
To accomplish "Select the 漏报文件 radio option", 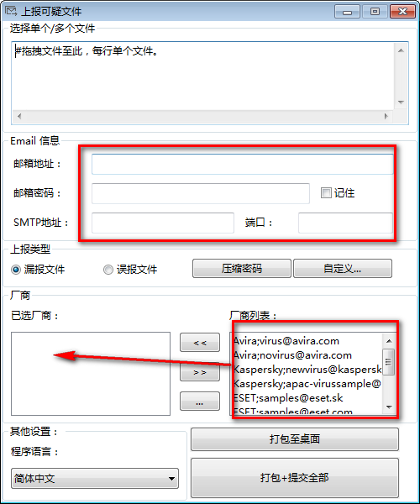I will 16,270.
